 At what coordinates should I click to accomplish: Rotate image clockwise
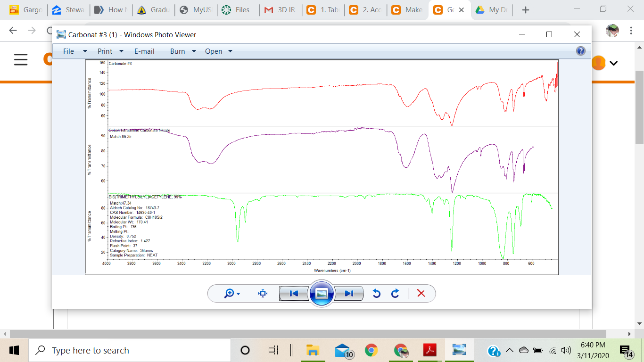click(x=395, y=294)
